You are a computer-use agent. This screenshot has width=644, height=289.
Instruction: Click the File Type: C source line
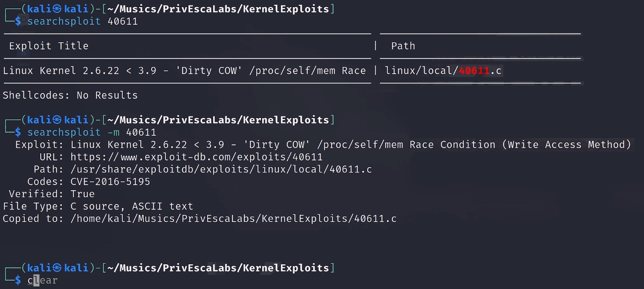click(98, 206)
